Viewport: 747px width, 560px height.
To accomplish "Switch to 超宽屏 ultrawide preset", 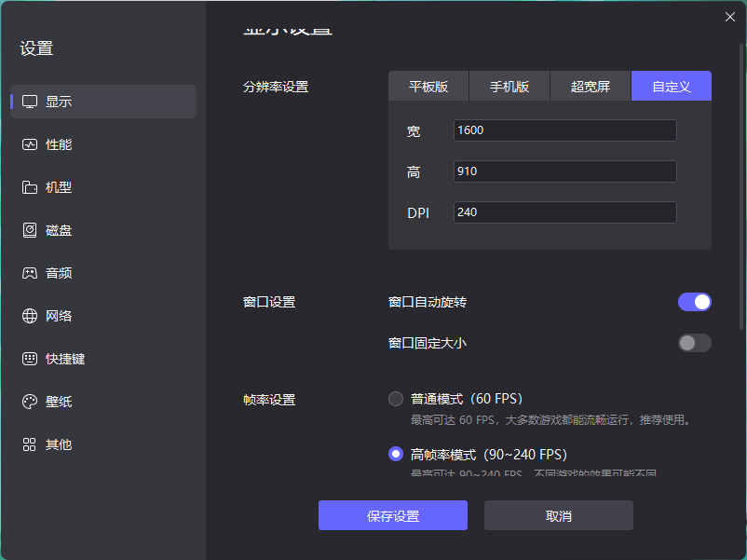I will pyautogui.click(x=590, y=86).
